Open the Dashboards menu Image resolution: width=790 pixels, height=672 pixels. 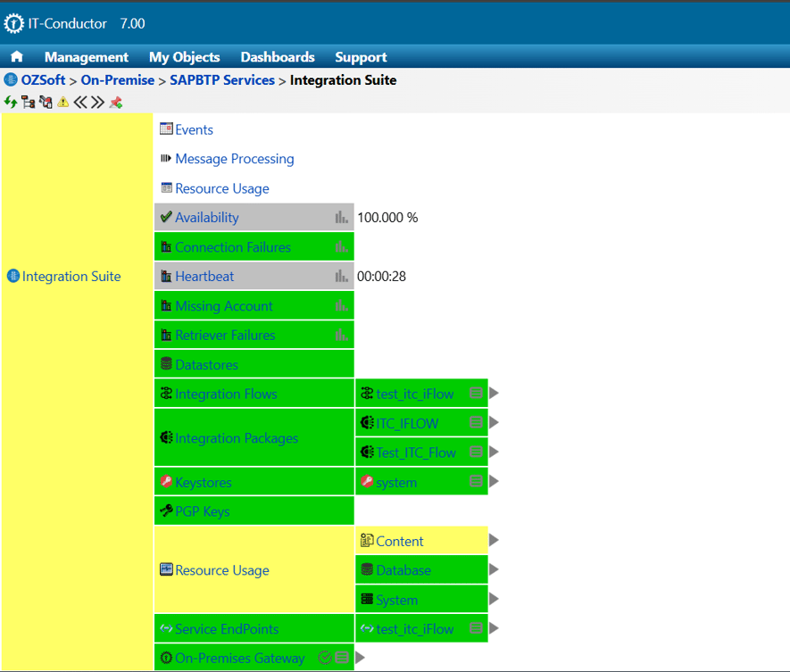(x=278, y=57)
